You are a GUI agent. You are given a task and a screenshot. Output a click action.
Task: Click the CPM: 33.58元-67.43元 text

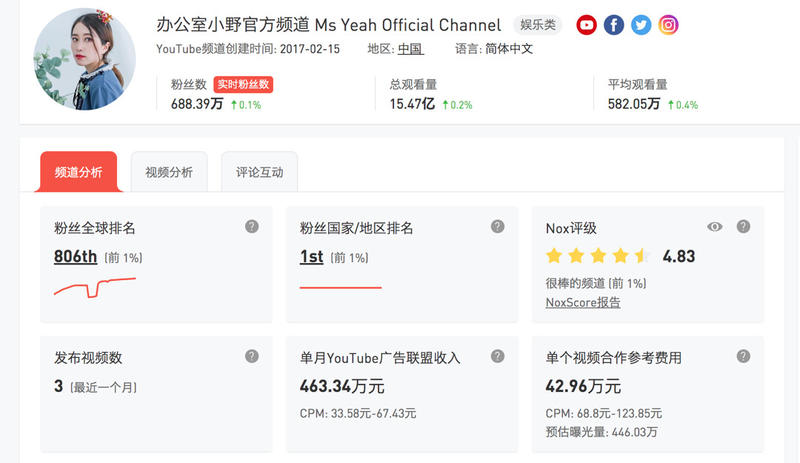[358, 413]
